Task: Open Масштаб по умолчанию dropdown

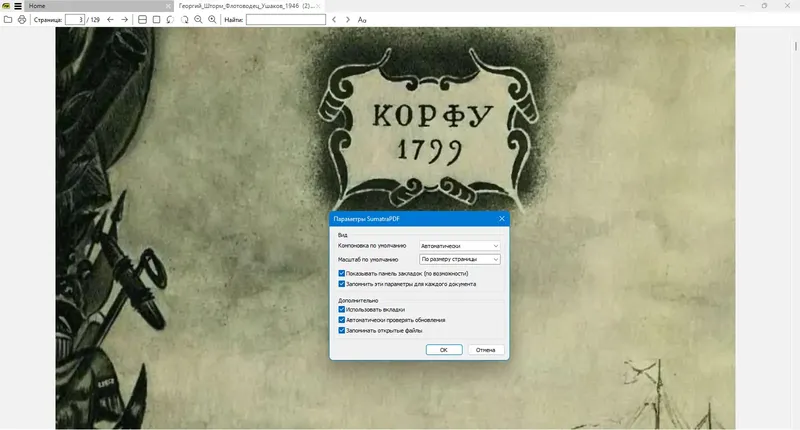Action: pyautogui.click(x=459, y=259)
